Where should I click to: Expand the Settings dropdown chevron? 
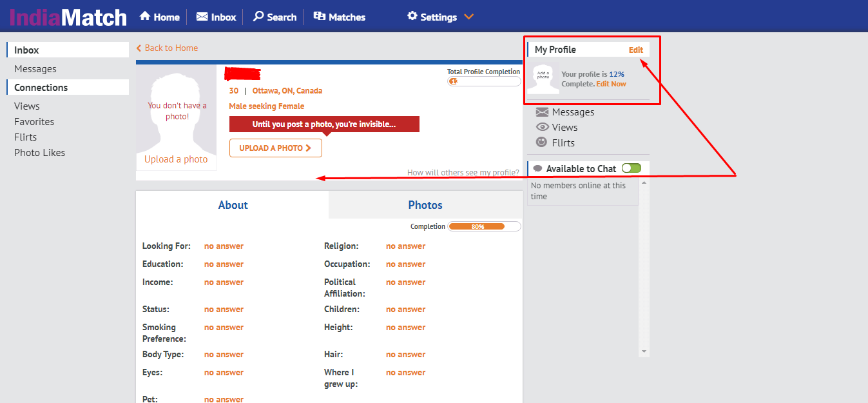(468, 17)
